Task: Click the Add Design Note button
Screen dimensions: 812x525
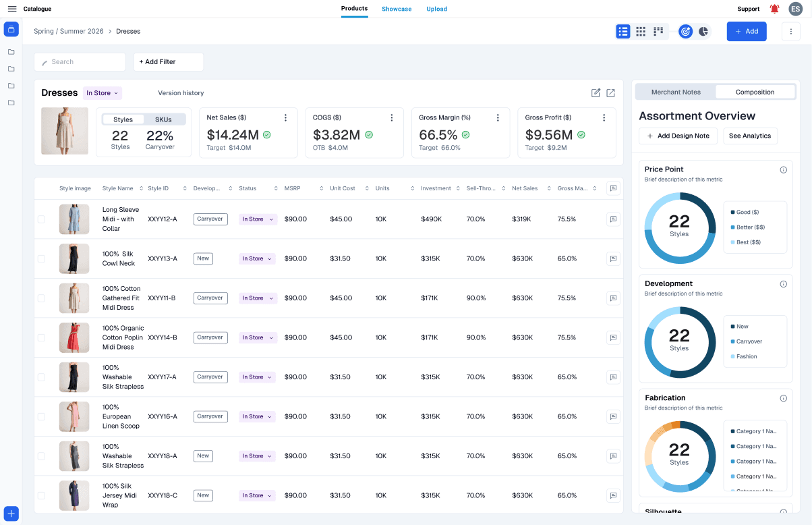Action: click(678, 136)
